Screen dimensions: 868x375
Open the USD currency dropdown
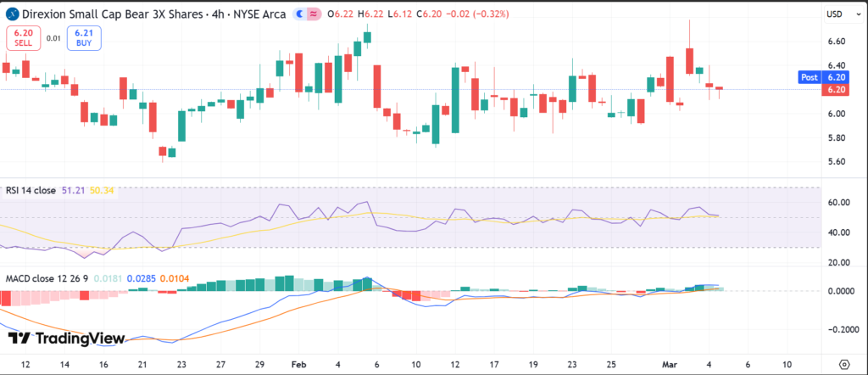(x=834, y=14)
